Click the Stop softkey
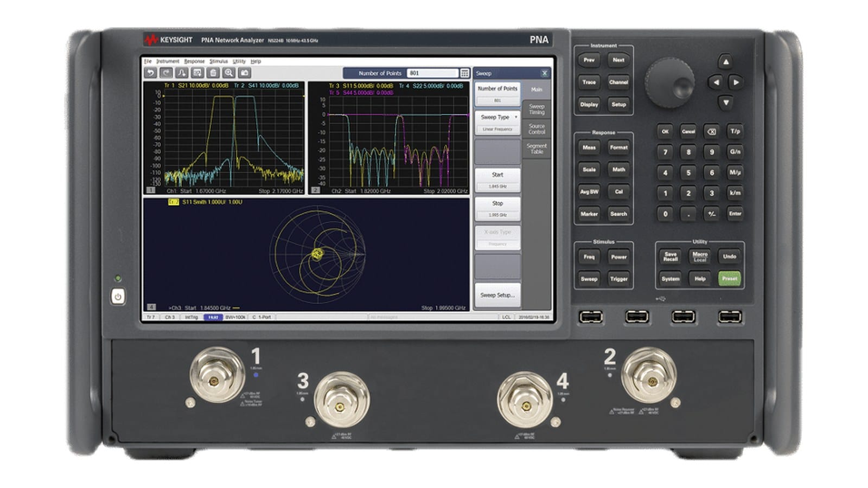This screenshot has height=488, width=868. click(498, 209)
